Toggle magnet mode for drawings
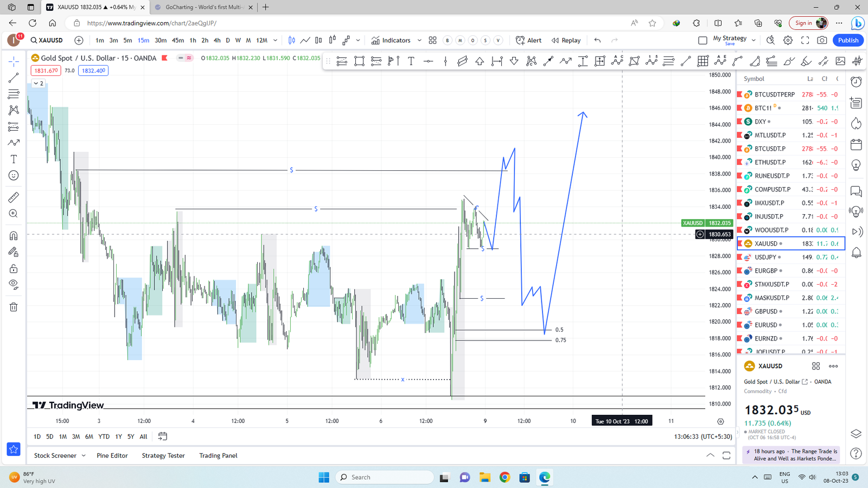Image resolution: width=868 pixels, height=488 pixels. click(x=14, y=236)
